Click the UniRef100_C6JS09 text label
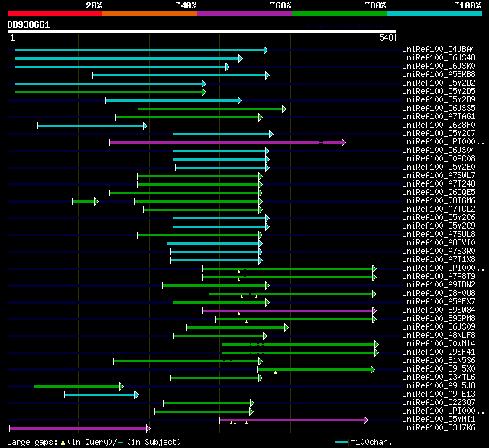The image size is (489, 448). point(439,327)
